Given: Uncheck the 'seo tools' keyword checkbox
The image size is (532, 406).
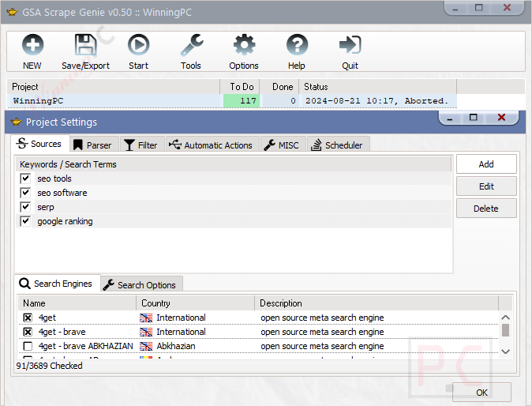Looking at the screenshot, I should point(26,179).
